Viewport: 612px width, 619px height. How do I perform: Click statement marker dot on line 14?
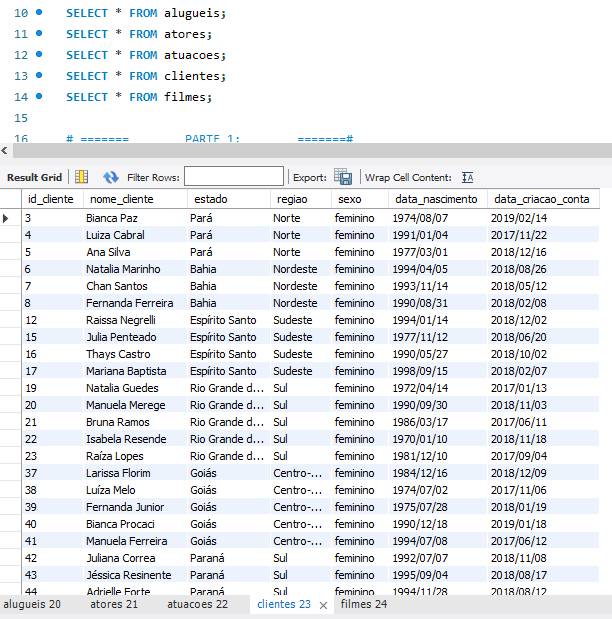(x=39, y=97)
